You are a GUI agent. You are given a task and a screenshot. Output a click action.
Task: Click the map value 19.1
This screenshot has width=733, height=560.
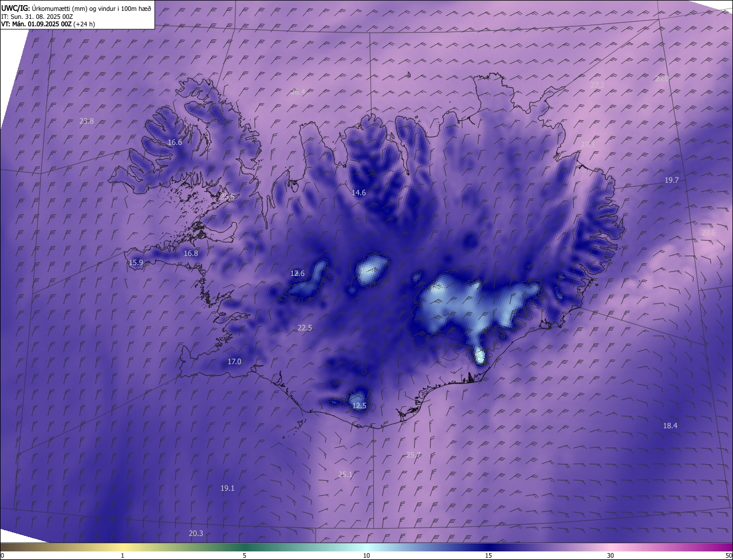point(227,488)
